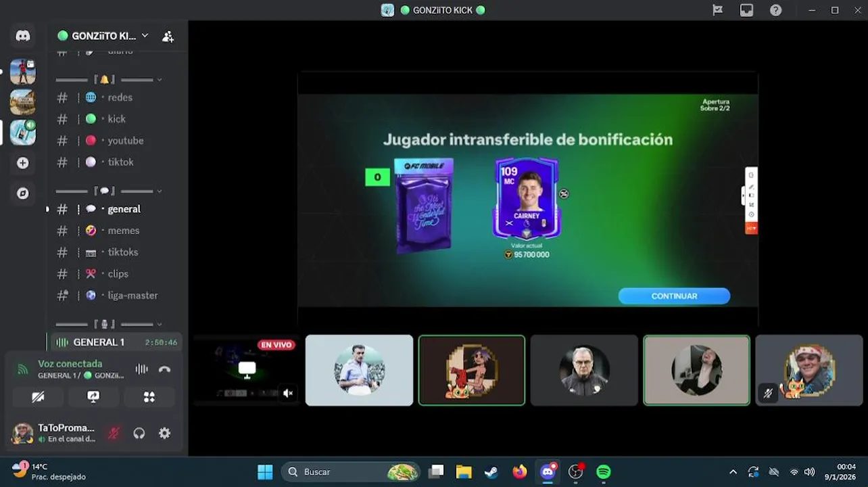Open Task View on taskbar

[437, 471]
